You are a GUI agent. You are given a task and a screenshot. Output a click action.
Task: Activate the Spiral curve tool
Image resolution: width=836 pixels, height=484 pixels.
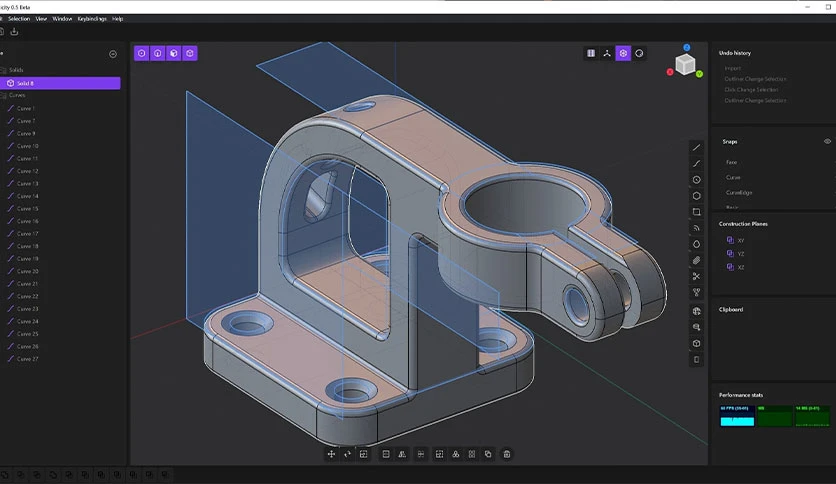click(697, 228)
